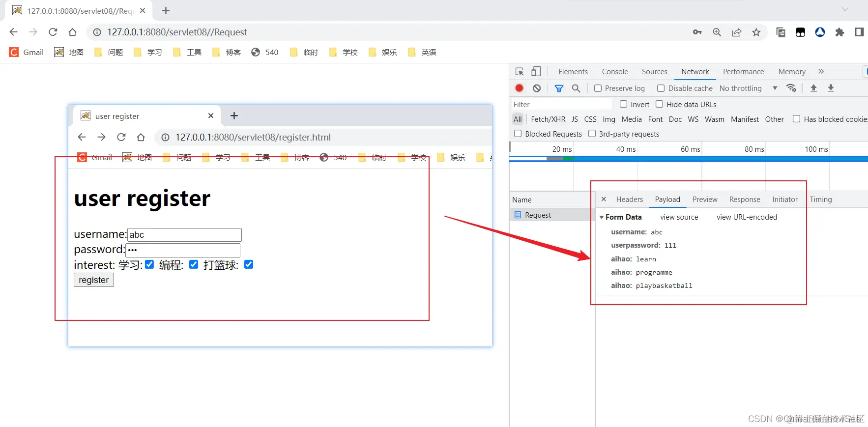Activate the DevTools inspect element picker
The width and height of the screenshot is (868, 427).
tap(520, 71)
